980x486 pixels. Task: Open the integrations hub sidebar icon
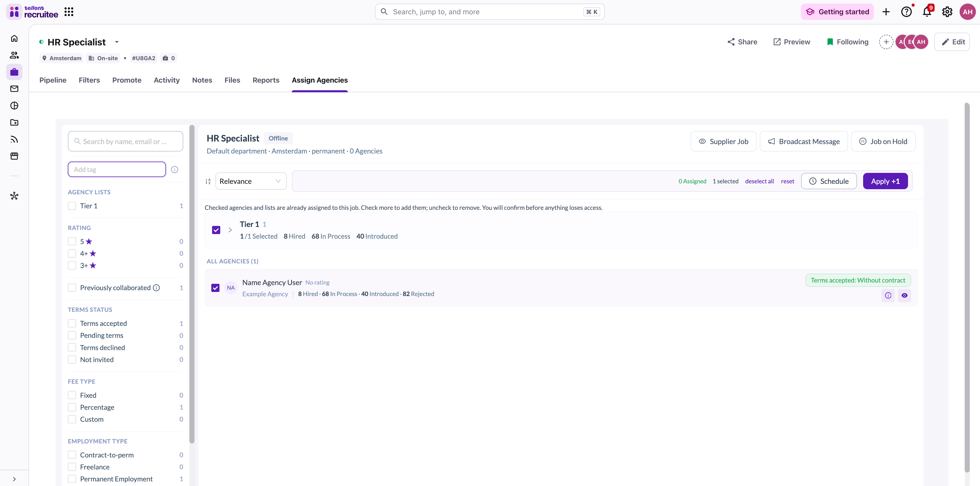click(14, 196)
